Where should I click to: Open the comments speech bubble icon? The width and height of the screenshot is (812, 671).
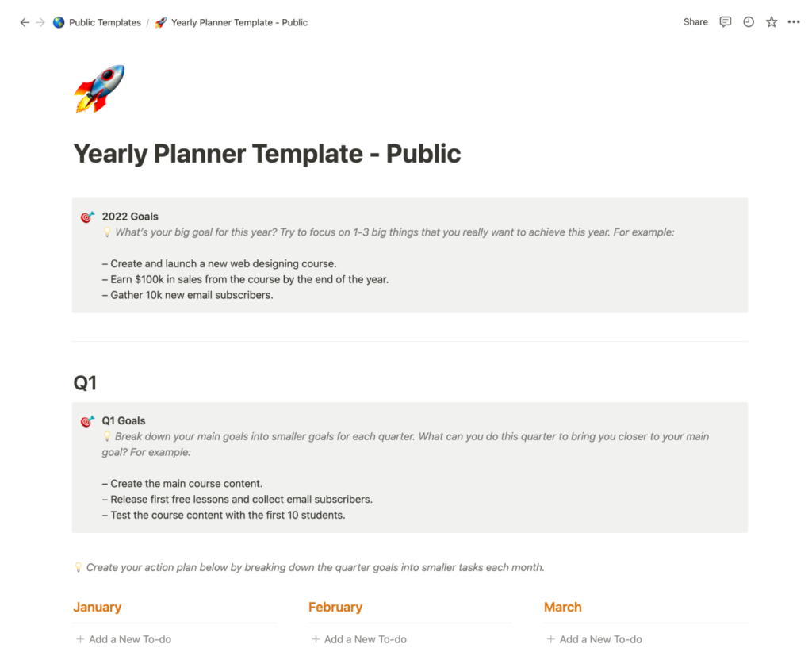[x=725, y=22]
